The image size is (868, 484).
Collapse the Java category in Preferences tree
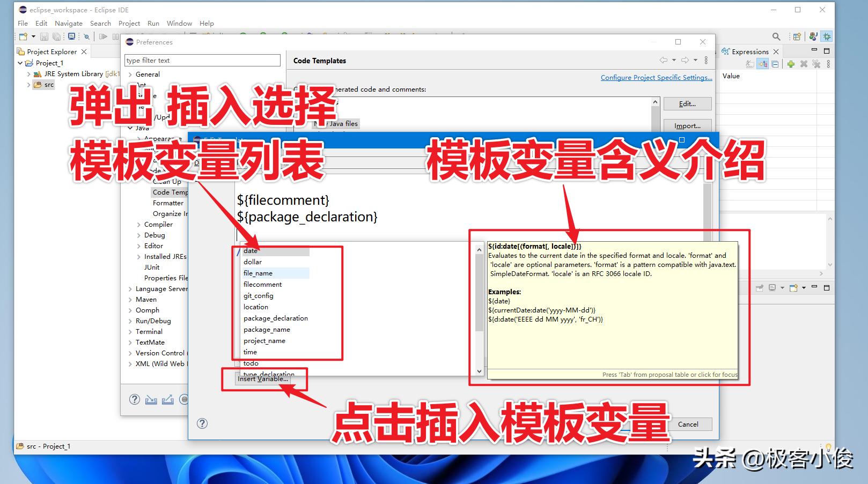tap(130, 128)
